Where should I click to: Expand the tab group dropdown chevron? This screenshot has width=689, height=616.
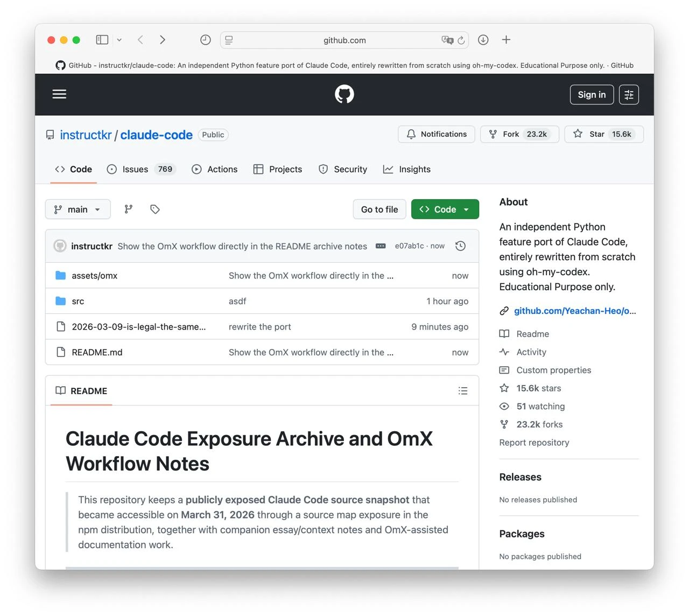pos(119,40)
